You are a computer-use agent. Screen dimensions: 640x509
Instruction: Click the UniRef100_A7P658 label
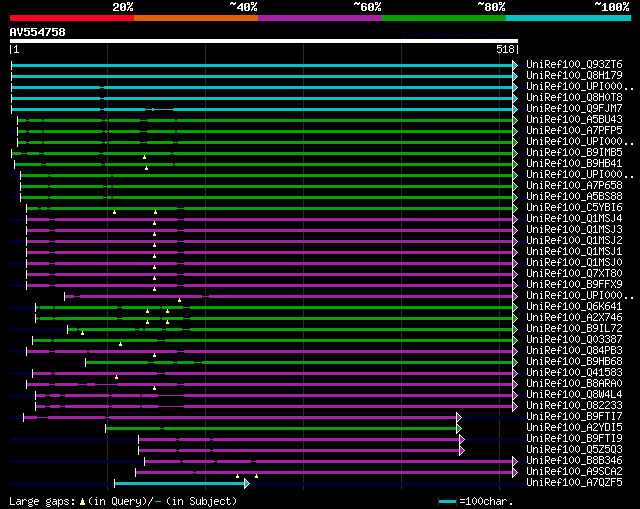pyautogui.click(x=574, y=186)
